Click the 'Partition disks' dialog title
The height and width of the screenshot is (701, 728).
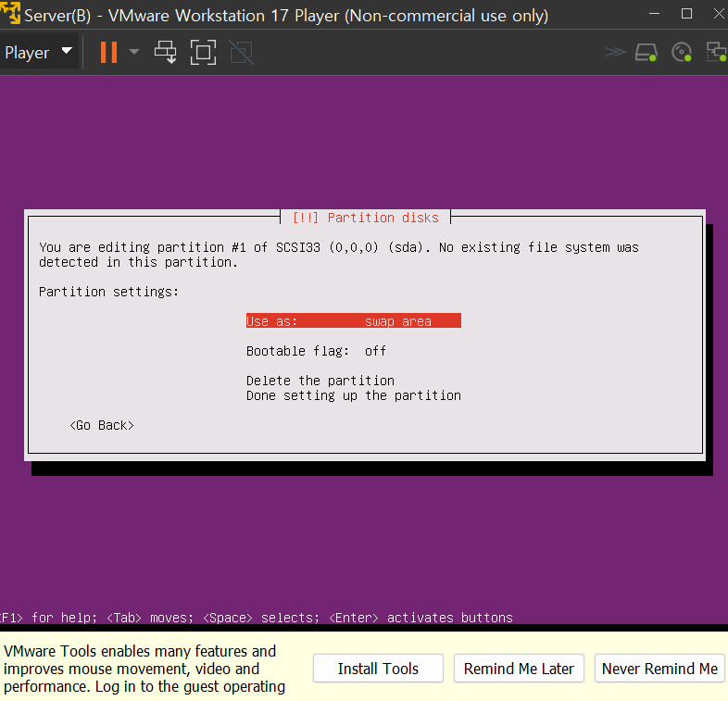click(x=366, y=218)
